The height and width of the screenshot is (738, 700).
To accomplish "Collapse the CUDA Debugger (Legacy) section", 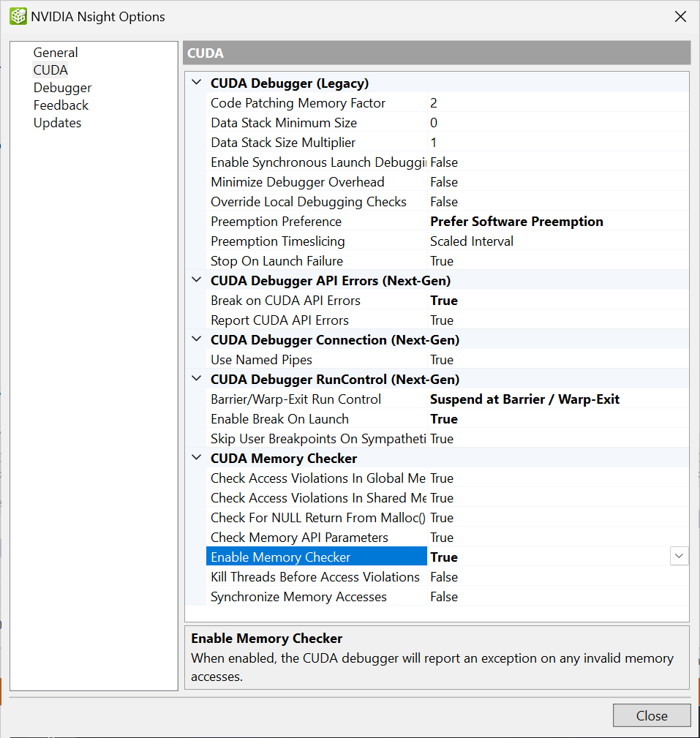I will (x=197, y=83).
